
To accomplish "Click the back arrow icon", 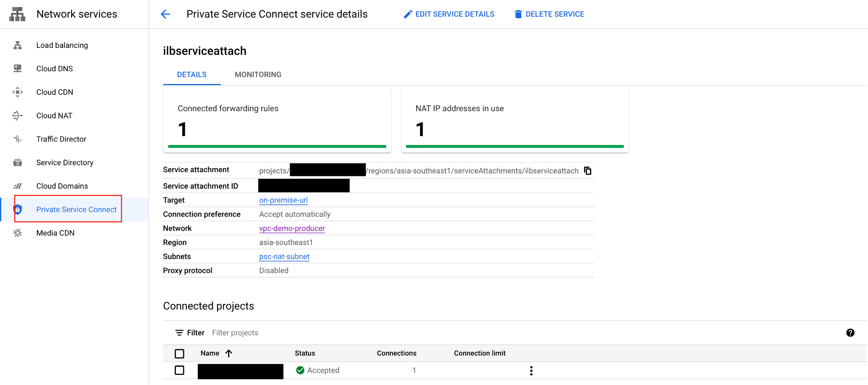I will coord(165,14).
